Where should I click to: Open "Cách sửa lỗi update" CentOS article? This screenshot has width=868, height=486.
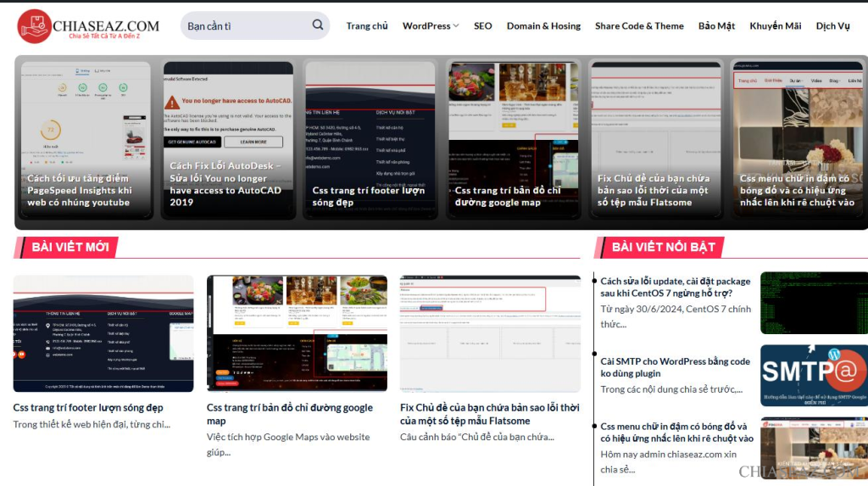pyautogui.click(x=675, y=287)
